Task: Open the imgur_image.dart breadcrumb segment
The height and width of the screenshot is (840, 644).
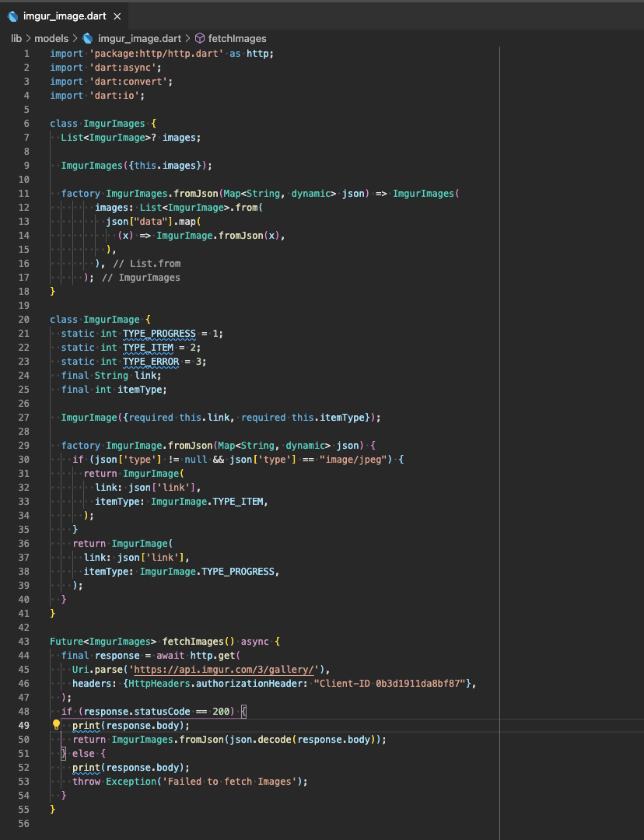Action: [x=139, y=39]
